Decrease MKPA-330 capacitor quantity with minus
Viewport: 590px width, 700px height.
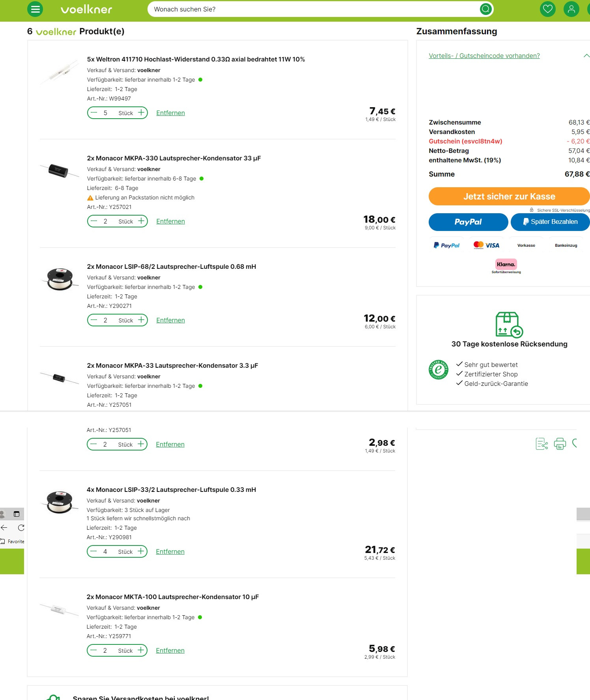(x=94, y=221)
